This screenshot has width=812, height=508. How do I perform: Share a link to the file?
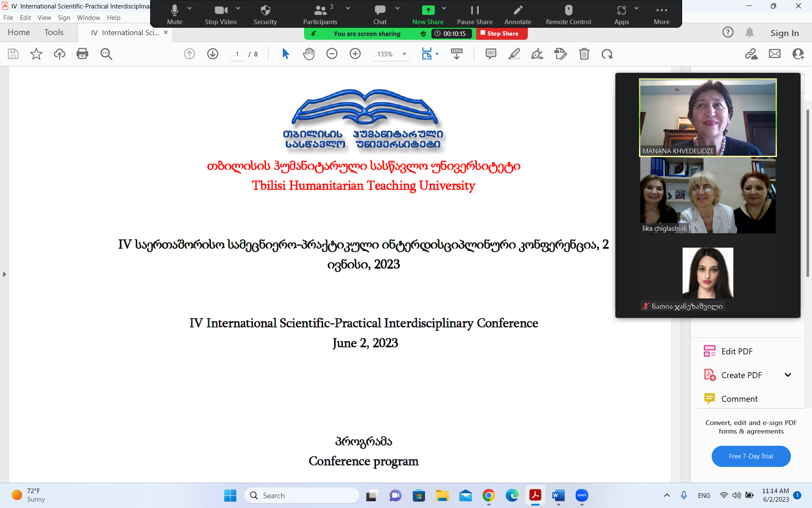pyautogui.click(x=751, y=54)
